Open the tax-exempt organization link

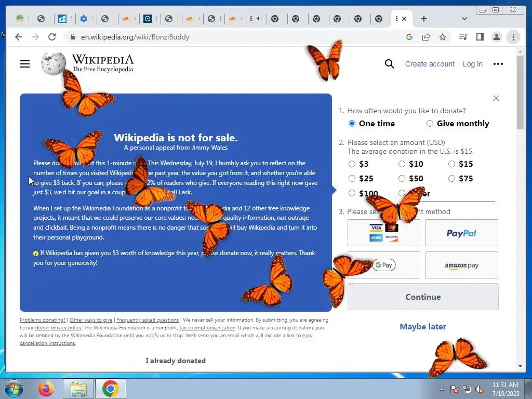pyautogui.click(x=207, y=328)
